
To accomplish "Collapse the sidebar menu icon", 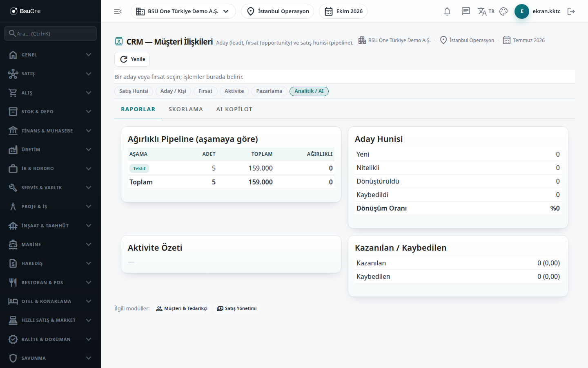I will coord(118,11).
